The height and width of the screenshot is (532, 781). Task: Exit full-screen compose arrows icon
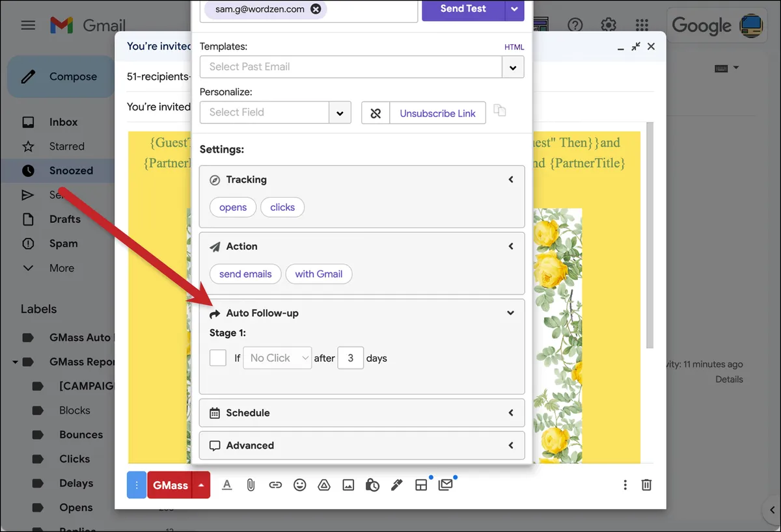pos(636,46)
